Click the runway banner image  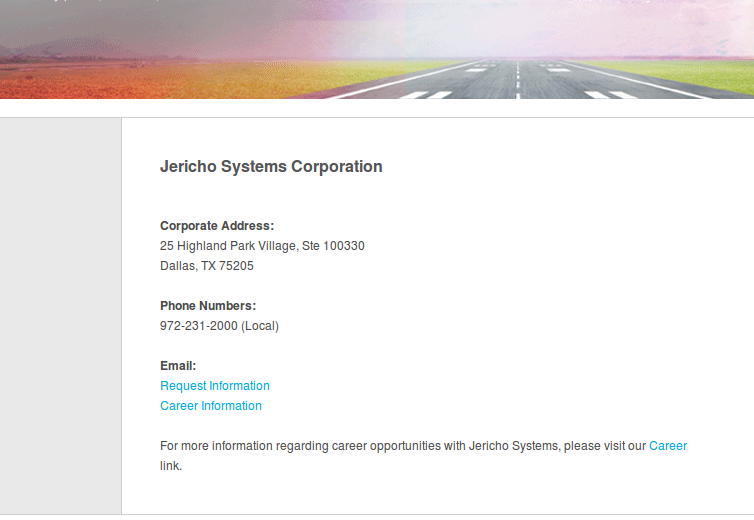click(377, 49)
